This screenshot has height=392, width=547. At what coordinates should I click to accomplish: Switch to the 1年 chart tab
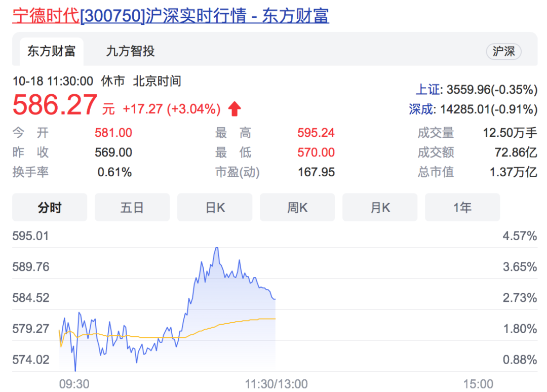(462, 208)
